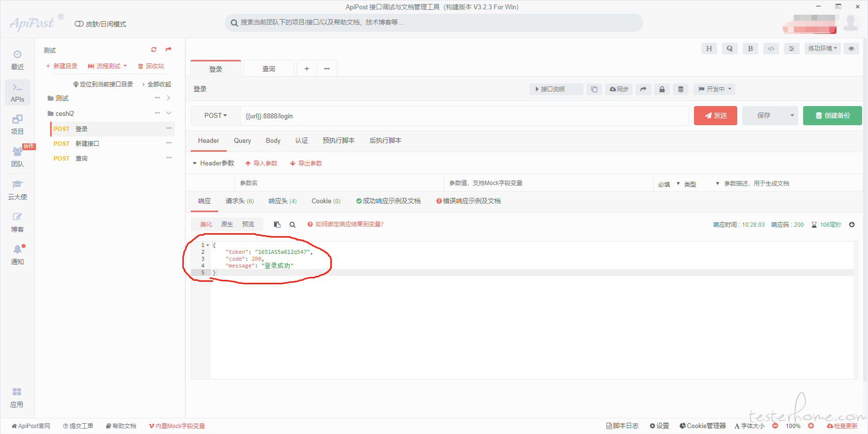This screenshot has width=868, height=434.
Task: Open the POST method dropdown
Action: (x=216, y=116)
